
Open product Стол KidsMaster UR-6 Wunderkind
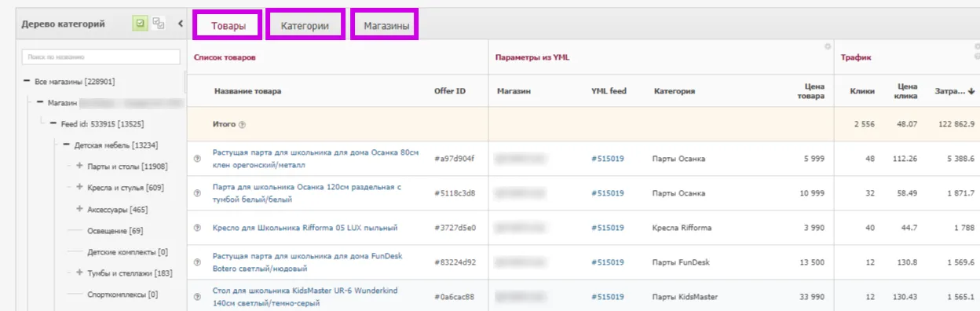[305, 297]
